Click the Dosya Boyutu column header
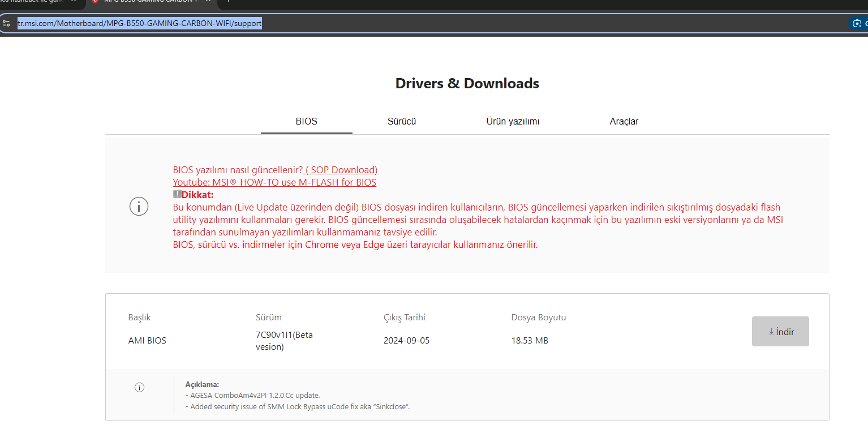 tap(539, 318)
